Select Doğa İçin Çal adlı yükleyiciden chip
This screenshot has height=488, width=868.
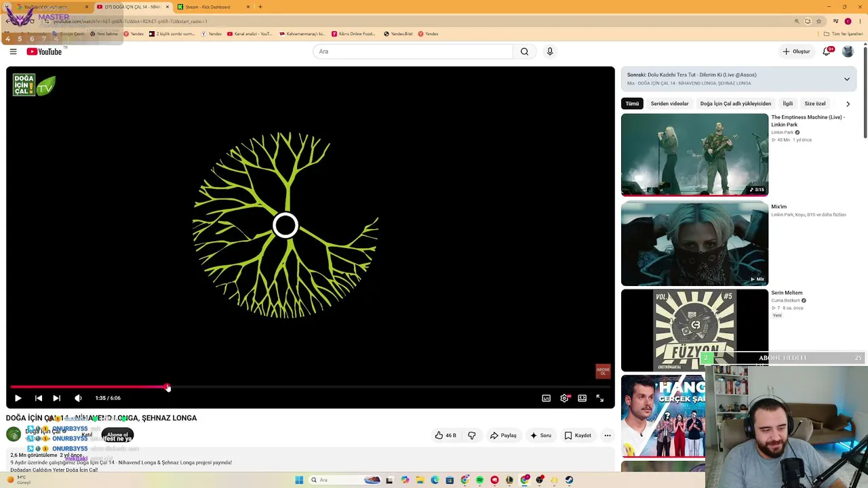(x=735, y=104)
